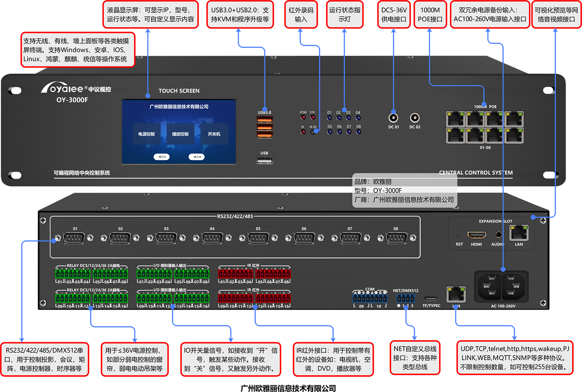Screen dimensions: 582x392
Task: Click status LED 04
Action: (x=358, y=118)
